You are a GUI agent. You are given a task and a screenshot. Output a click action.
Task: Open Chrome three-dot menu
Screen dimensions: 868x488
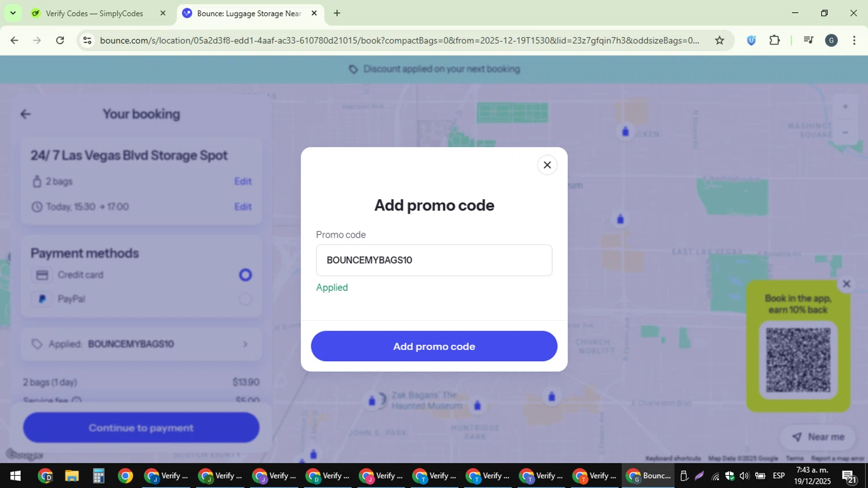[854, 41]
